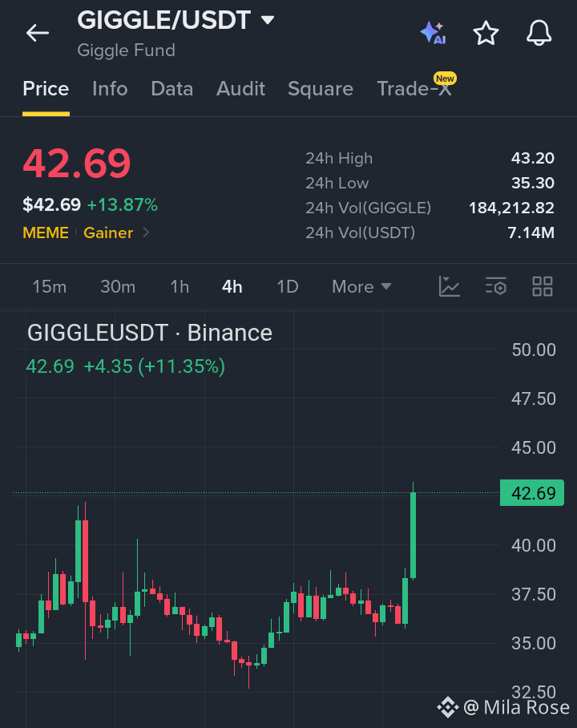Switch to the Data tab
Screen dimensions: 577x728
(171, 89)
